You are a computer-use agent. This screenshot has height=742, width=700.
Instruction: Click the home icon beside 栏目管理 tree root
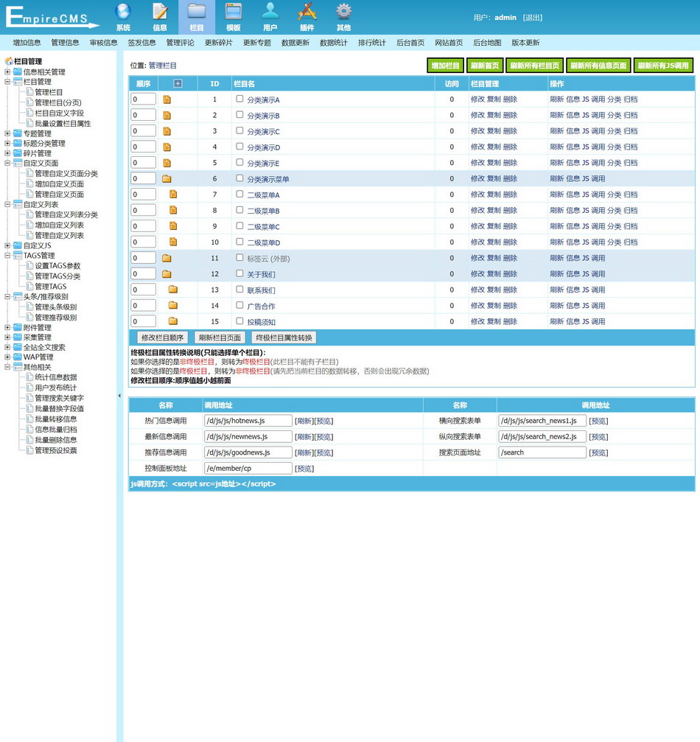click(x=9, y=61)
